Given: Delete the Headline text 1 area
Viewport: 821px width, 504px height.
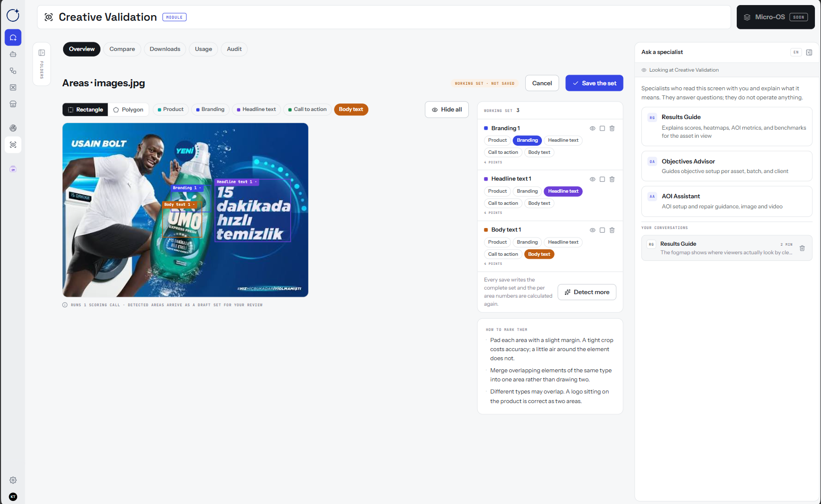Looking at the screenshot, I should [x=612, y=179].
